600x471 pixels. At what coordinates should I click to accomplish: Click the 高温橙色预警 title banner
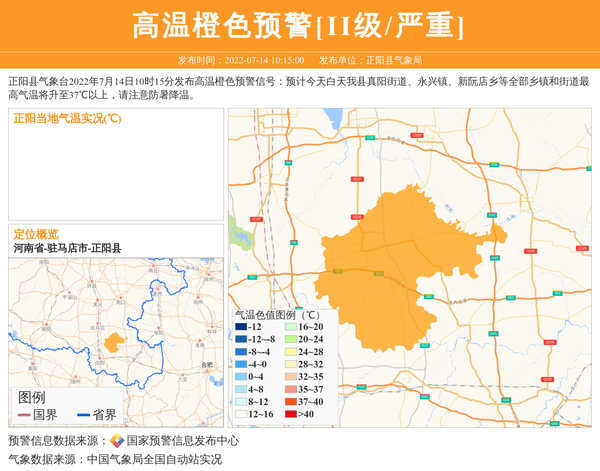(299, 25)
